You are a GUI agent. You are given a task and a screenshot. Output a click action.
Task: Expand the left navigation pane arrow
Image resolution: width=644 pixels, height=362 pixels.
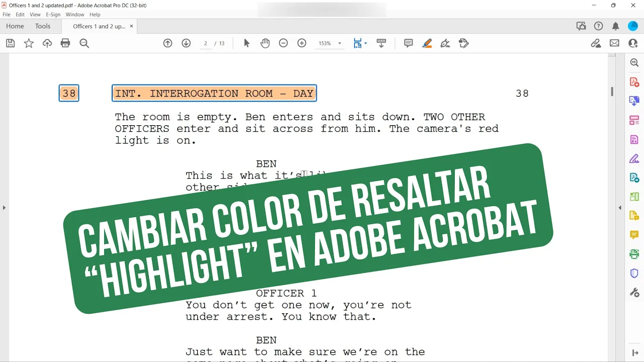point(4,207)
